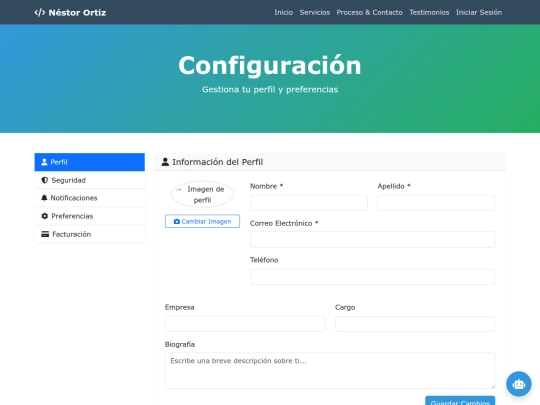The width and height of the screenshot is (540, 405).
Task: Click the 'Nombre *' label
Action: pyautogui.click(x=267, y=186)
